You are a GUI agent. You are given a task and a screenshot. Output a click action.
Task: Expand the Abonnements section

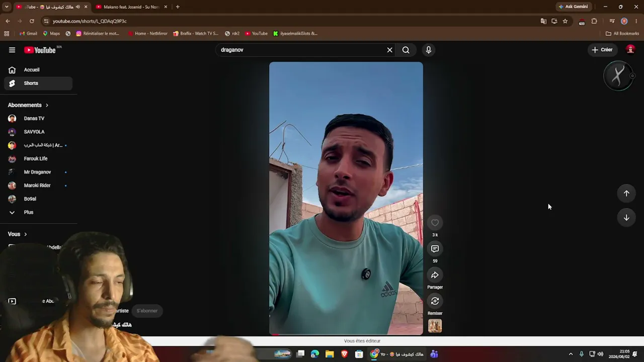point(28,105)
